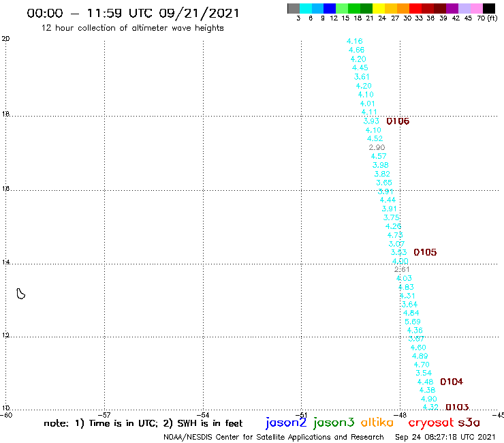Click the 4.70 wave height reading
The height and width of the screenshot is (443, 504).
pos(422,365)
